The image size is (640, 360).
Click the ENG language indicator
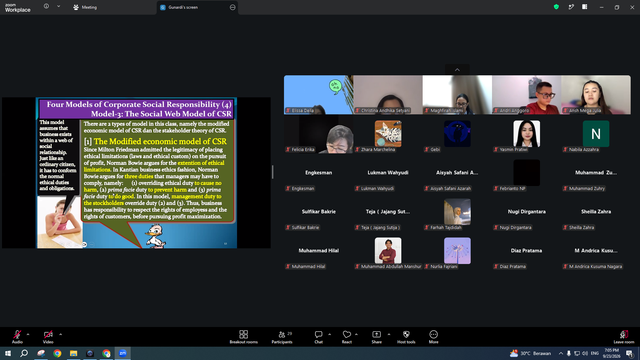pos(595,353)
